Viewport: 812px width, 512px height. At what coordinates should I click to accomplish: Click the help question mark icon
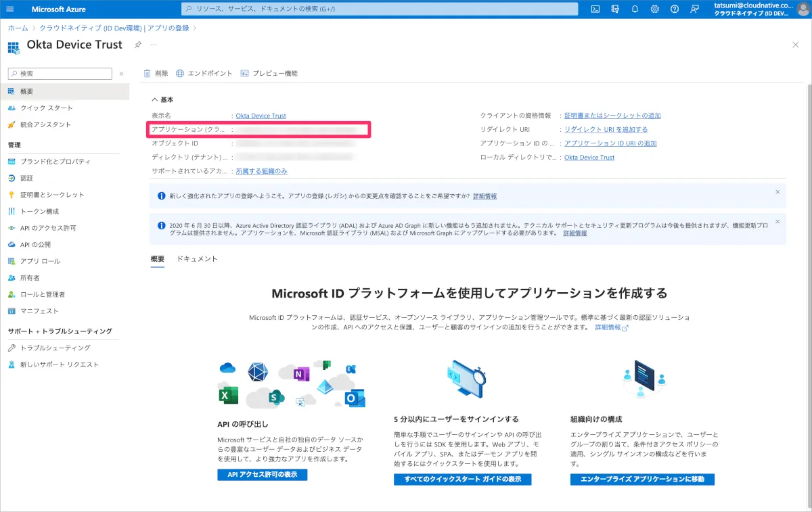(x=675, y=9)
